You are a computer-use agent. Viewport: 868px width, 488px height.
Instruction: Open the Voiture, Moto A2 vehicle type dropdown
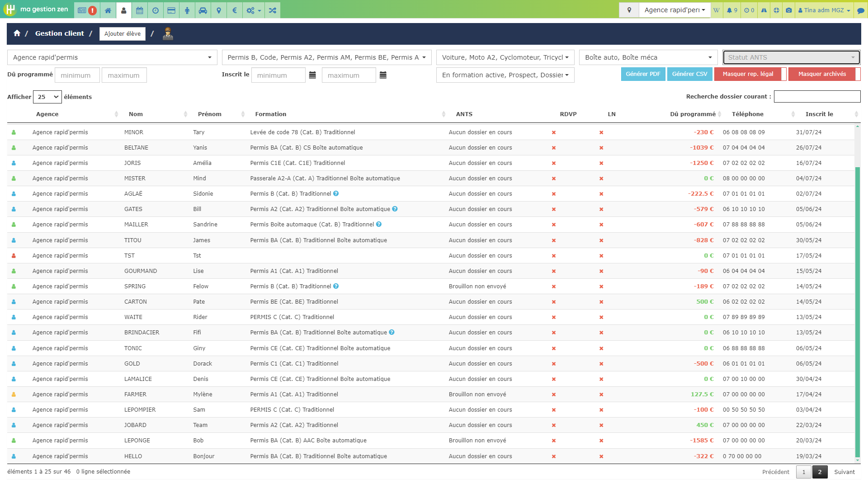tap(505, 57)
